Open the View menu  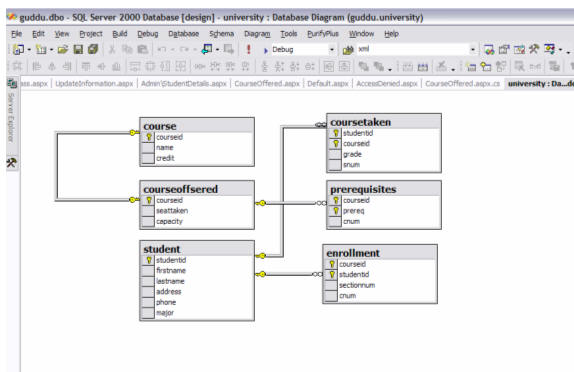62,34
